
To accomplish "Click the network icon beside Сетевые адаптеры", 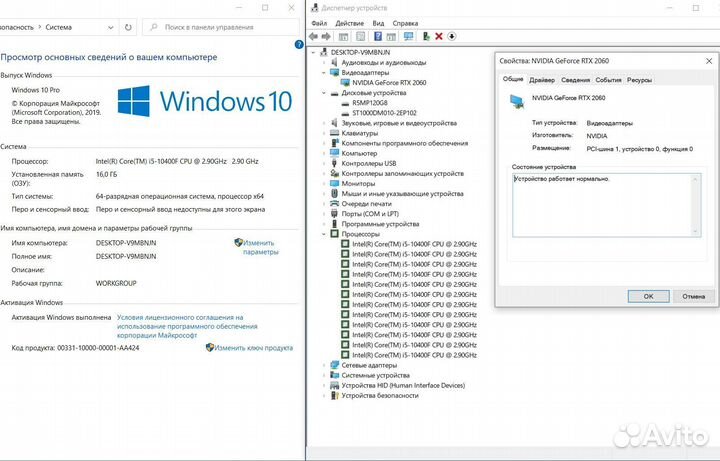I will [334, 365].
